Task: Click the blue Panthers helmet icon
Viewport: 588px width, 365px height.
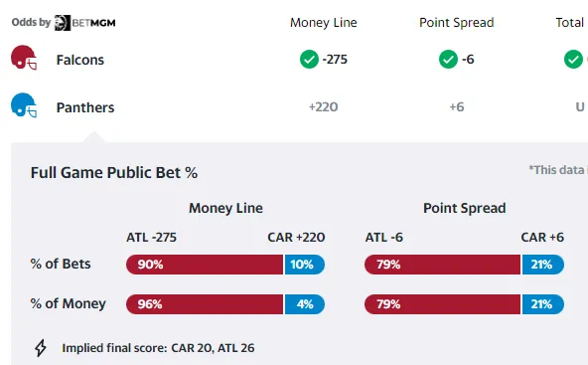Action: [24, 105]
